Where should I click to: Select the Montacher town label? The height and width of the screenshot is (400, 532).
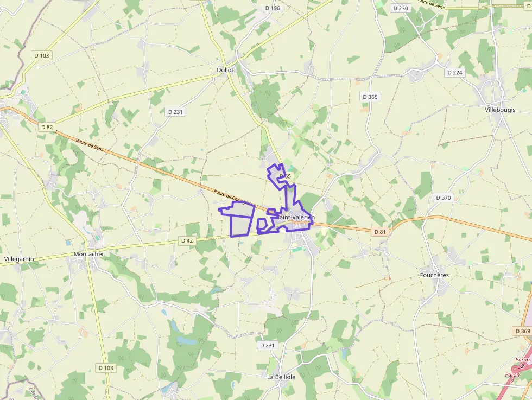coord(89,254)
